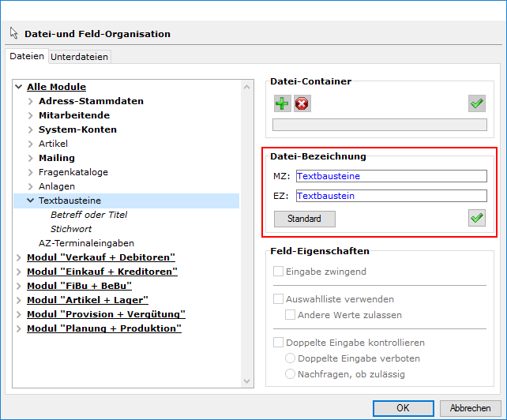Select Doppelte Eingabe verboten radio button
This screenshot has height=420, width=507.
tap(291, 358)
